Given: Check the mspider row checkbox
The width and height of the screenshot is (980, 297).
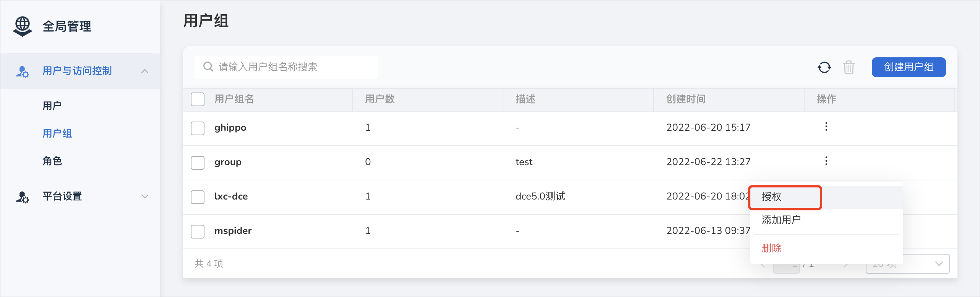Looking at the screenshot, I should [198, 231].
